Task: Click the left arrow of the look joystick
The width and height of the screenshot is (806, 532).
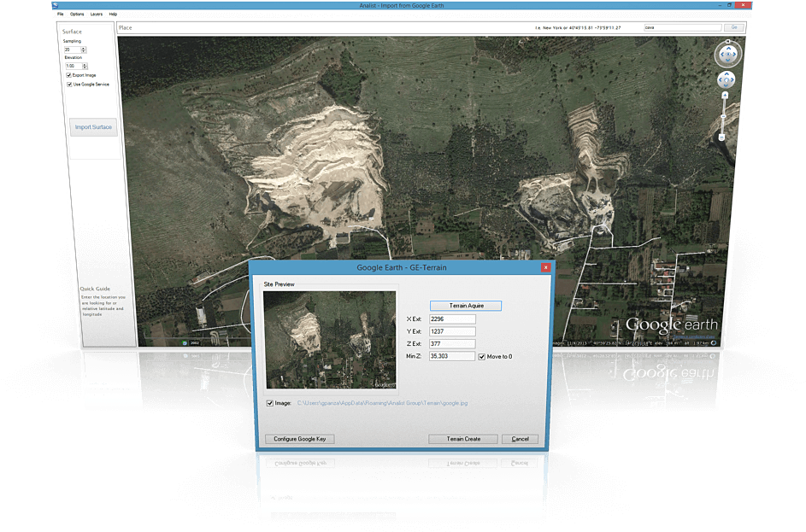Action: click(x=722, y=54)
